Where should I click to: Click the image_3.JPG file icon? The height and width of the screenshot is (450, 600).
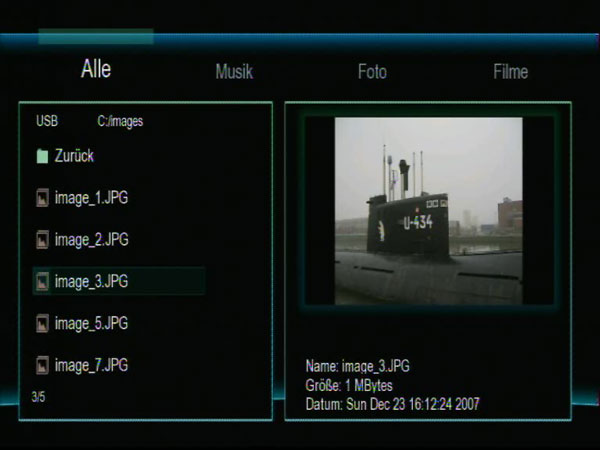tap(42, 281)
